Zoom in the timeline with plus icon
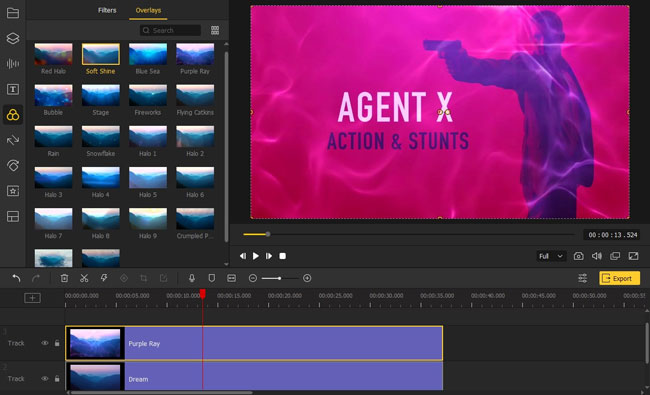 coord(307,278)
